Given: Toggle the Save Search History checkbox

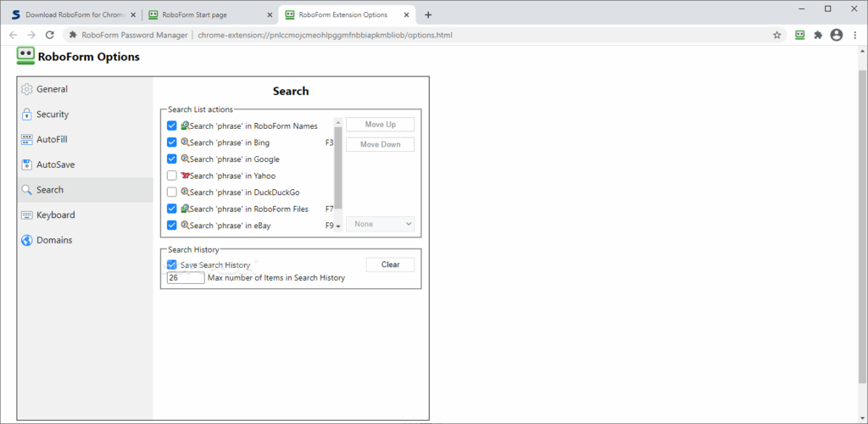Looking at the screenshot, I should 171,265.
